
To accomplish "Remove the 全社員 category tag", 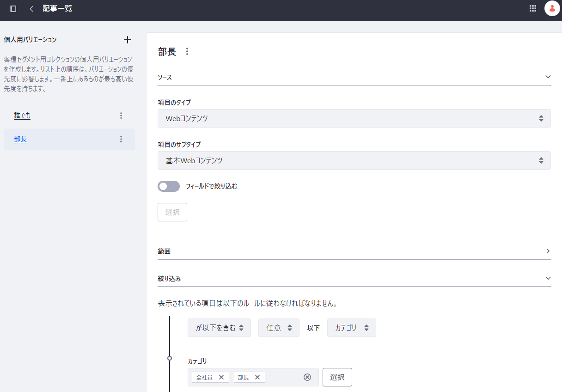I will [x=221, y=377].
